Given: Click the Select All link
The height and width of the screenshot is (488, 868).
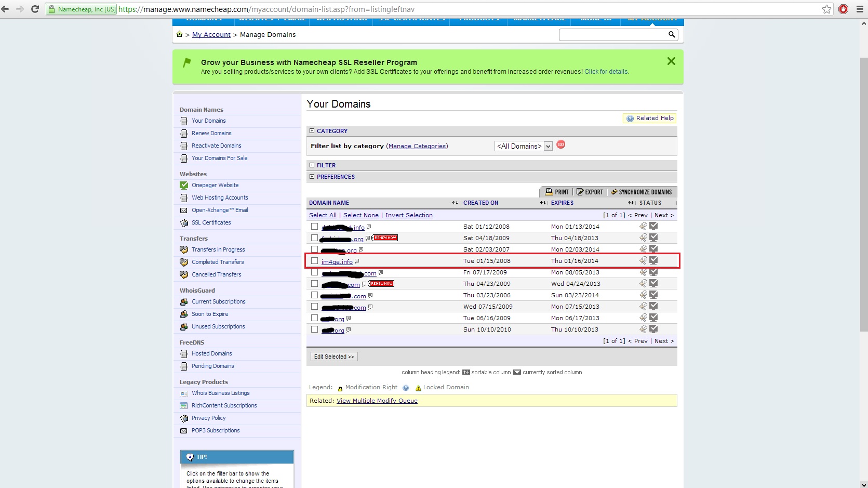Looking at the screenshot, I should pos(323,215).
